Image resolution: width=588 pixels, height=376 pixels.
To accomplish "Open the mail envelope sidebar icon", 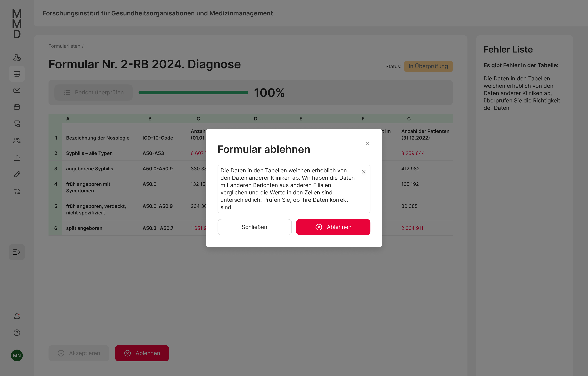I will [17, 90].
